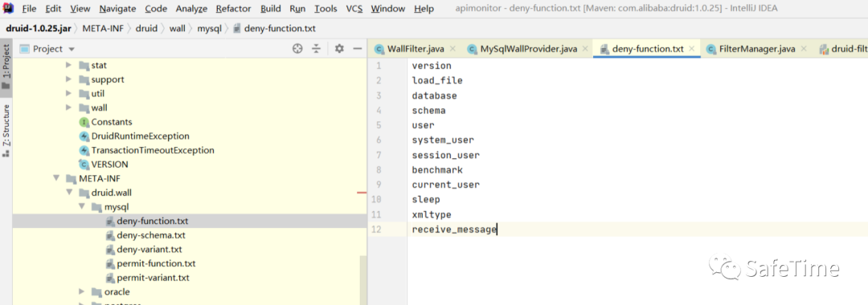Hide the Project panel with minimize icon
The width and height of the screenshot is (868, 305).
click(x=358, y=49)
